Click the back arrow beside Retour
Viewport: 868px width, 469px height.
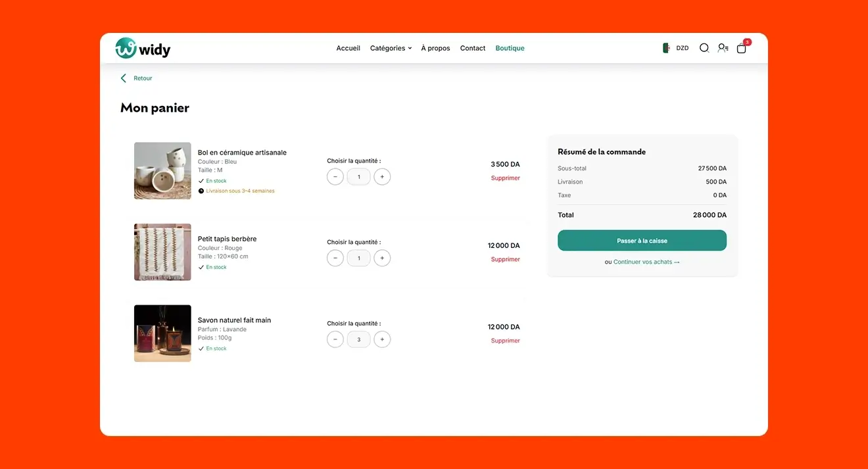coord(123,78)
